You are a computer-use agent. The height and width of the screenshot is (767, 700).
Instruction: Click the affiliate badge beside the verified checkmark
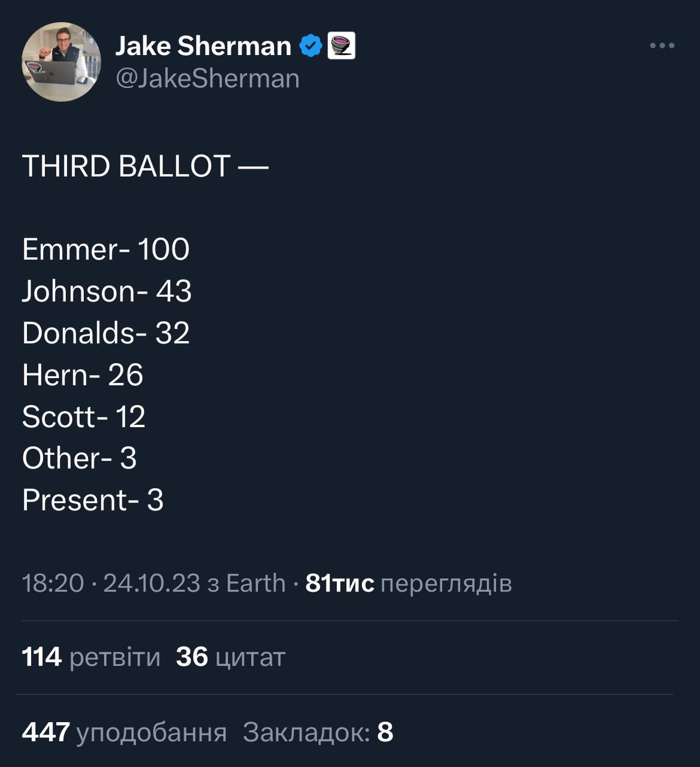(x=342, y=46)
